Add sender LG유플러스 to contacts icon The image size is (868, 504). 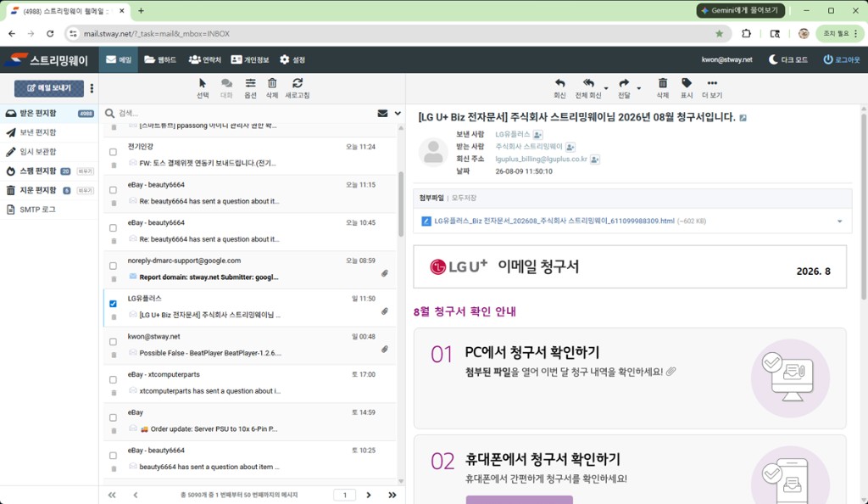tap(537, 135)
